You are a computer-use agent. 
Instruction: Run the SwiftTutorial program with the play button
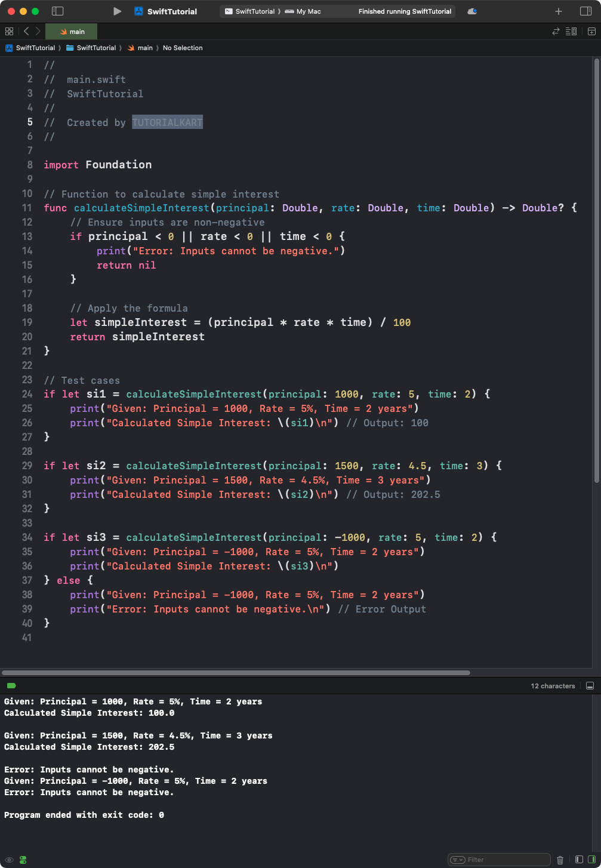(x=117, y=11)
